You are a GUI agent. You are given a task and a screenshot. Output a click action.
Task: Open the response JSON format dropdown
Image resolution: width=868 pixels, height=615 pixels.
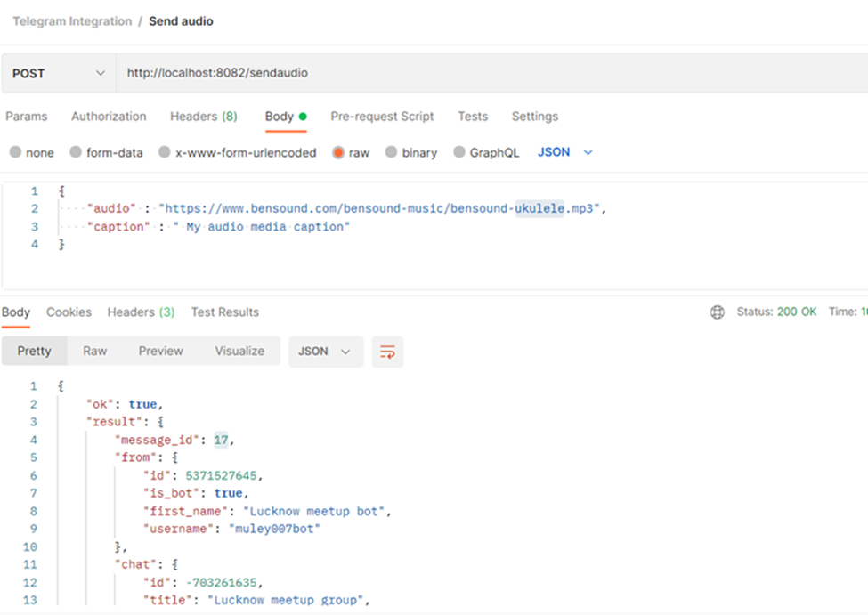(x=325, y=352)
